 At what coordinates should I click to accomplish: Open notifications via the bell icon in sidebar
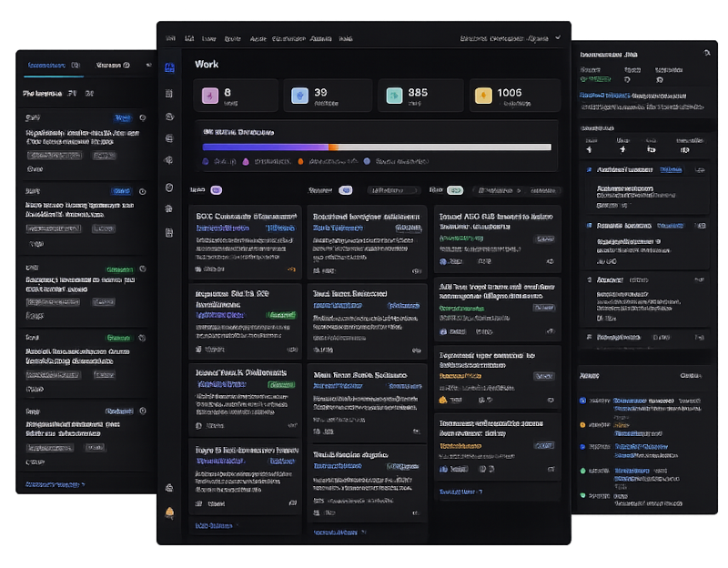(x=169, y=511)
